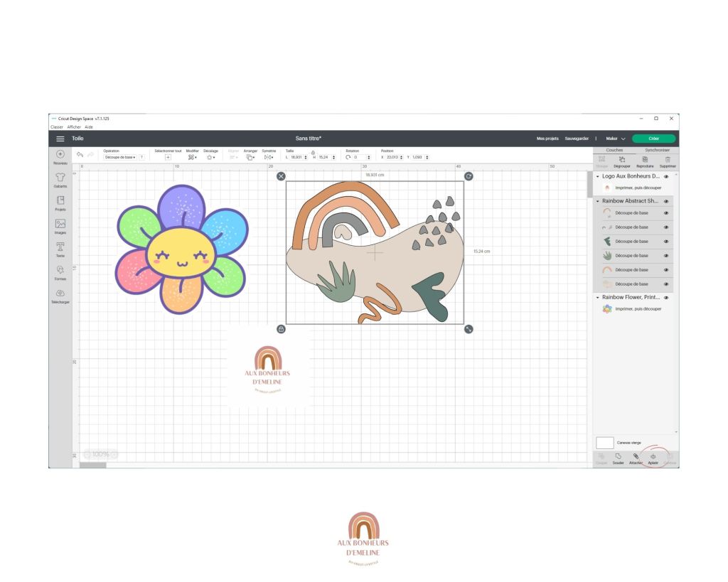Open the Maker machine selector dropdown
Viewport: 728px width, 582px height.
(x=615, y=139)
